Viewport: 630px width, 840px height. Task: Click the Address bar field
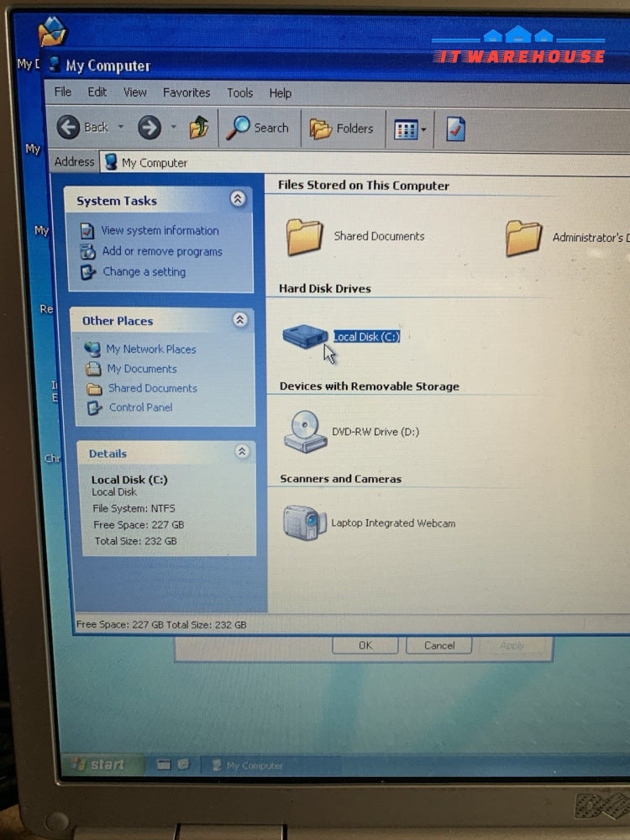click(365, 163)
